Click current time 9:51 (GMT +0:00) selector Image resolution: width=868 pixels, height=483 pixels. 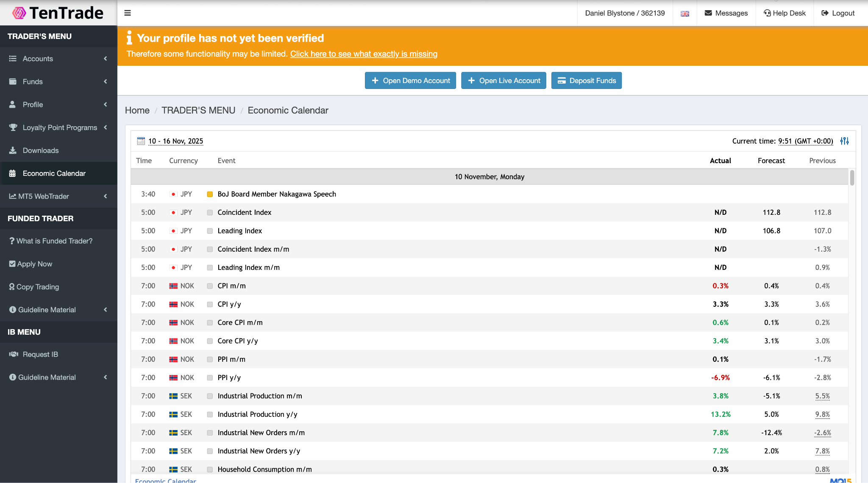click(805, 141)
